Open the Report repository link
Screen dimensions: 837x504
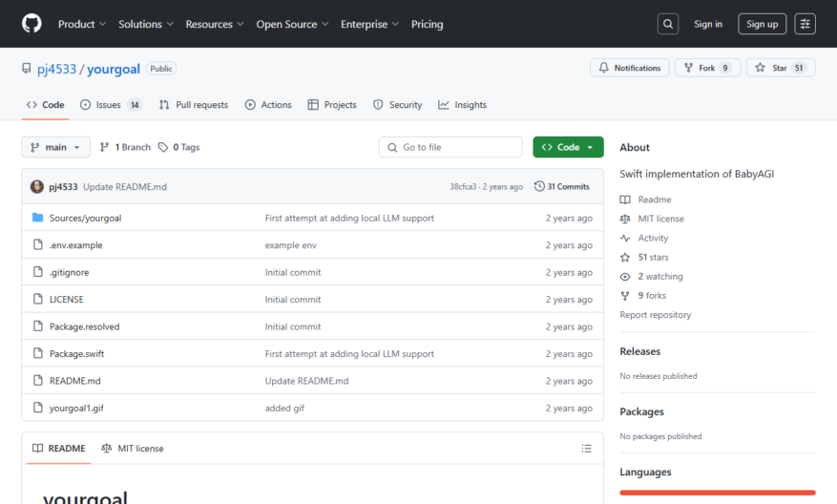pos(655,315)
